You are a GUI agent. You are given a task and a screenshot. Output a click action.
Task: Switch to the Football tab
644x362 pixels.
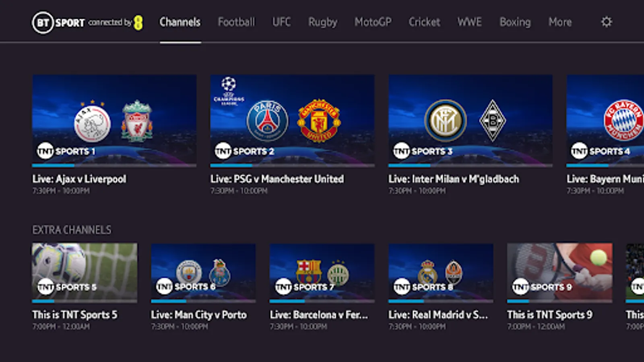[236, 22]
